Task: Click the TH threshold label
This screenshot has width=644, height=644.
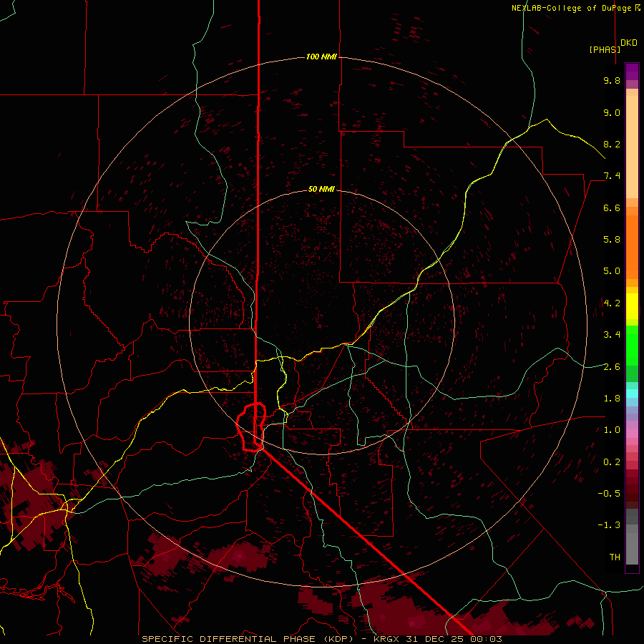Action: 615,557
